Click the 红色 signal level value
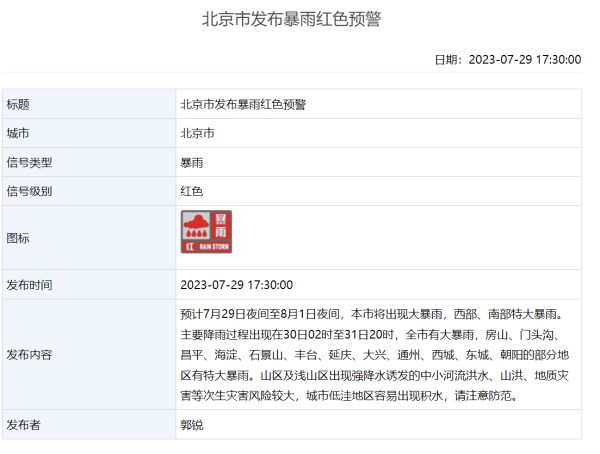This screenshot has height=454, width=600. point(191,191)
